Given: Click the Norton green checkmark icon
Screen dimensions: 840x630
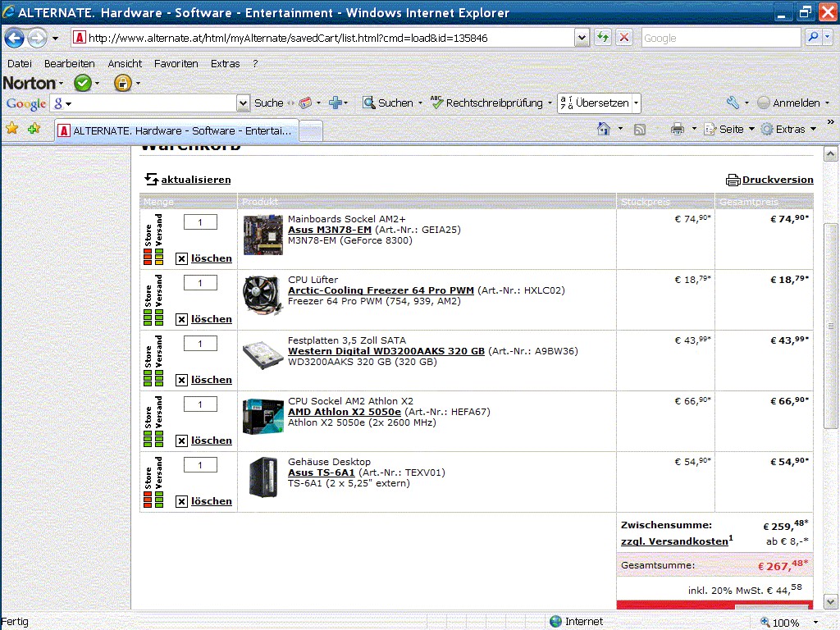Looking at the screenshot, I should tap(83, 83).
